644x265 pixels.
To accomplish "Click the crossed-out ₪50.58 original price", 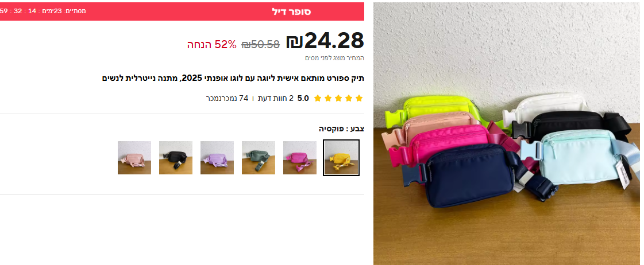I will [x=261, y=44].
